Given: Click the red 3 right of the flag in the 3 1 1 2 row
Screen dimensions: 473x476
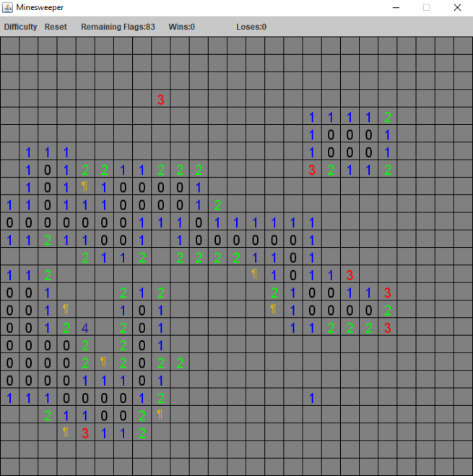Looking at the screenshot, I should pos(85,433).
